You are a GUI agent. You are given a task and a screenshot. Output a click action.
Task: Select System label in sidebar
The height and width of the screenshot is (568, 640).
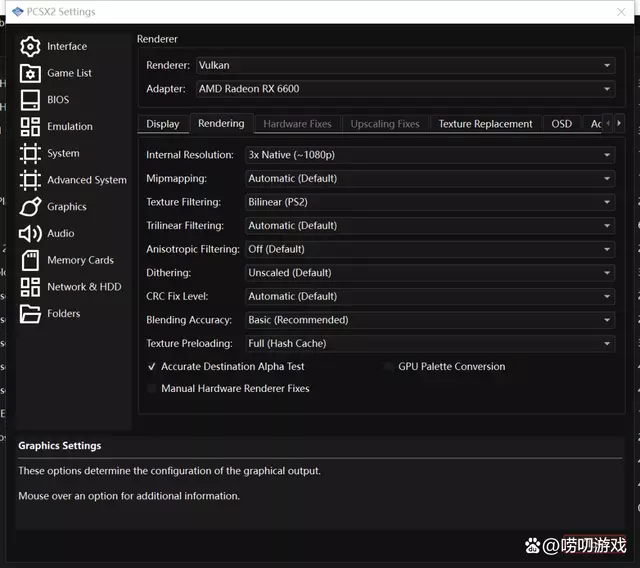point(63,153)
